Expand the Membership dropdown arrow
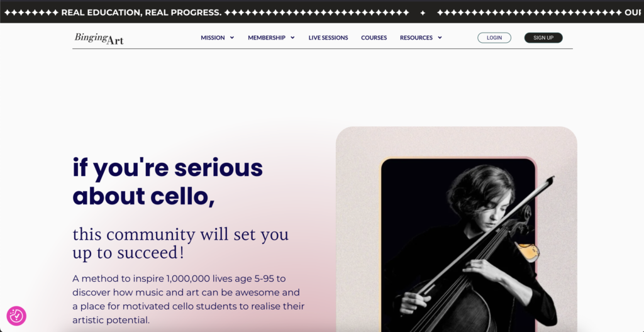 coord(292,38)
